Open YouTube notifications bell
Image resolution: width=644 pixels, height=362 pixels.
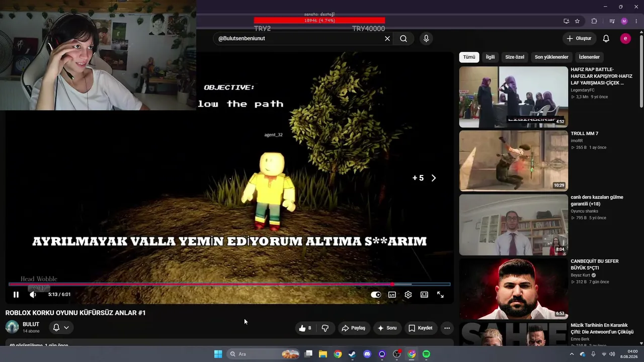(x=606, y=39)
